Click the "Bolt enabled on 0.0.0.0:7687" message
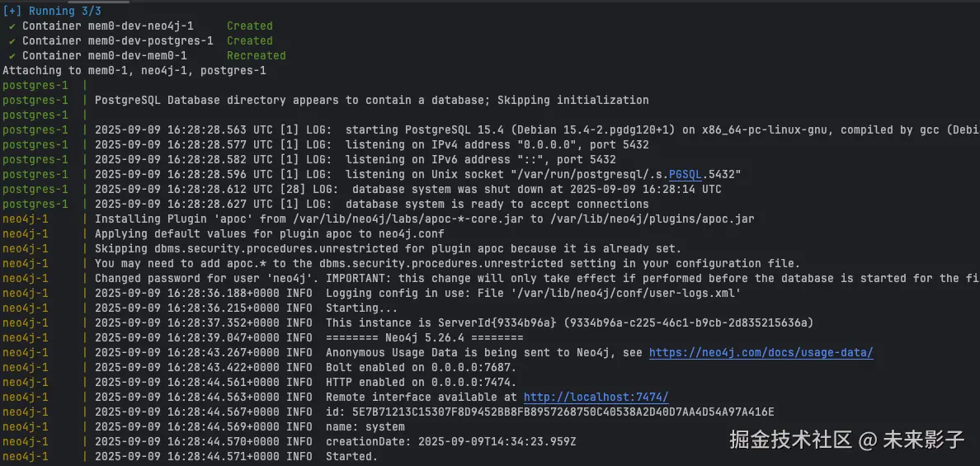This screenshot has width=980, height=466. [x=421, y=368]
